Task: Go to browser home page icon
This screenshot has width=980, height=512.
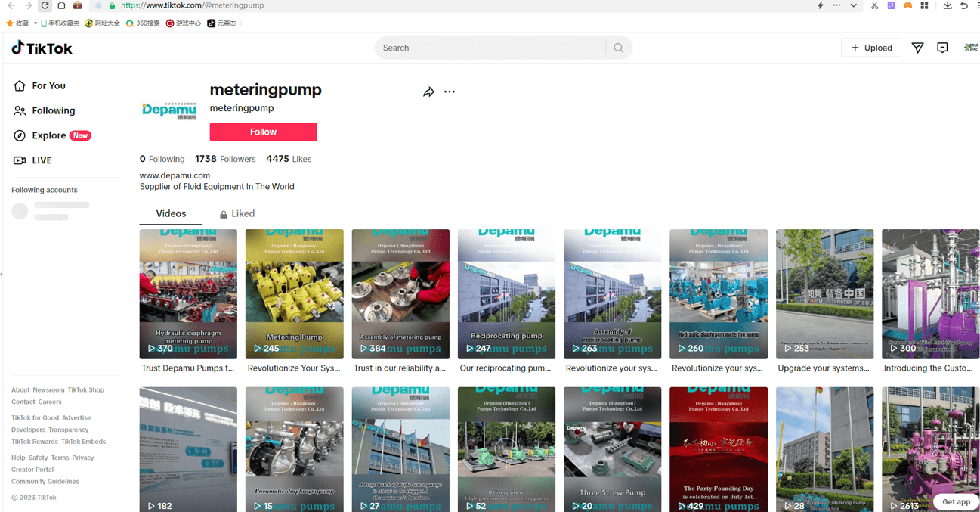Action: pos(61,5)
